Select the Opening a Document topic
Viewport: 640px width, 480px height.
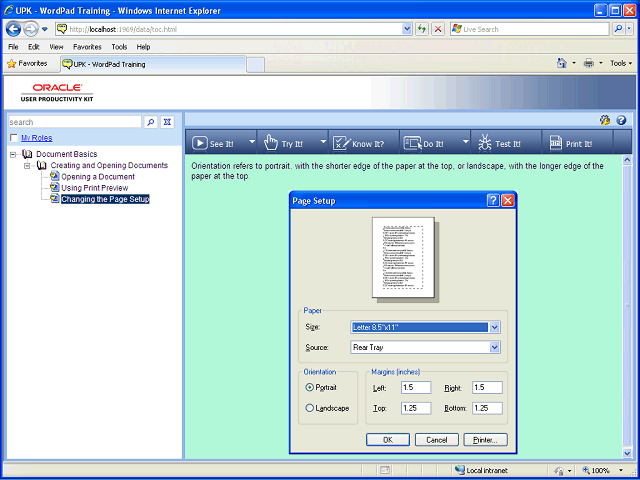tap(98, 177)
